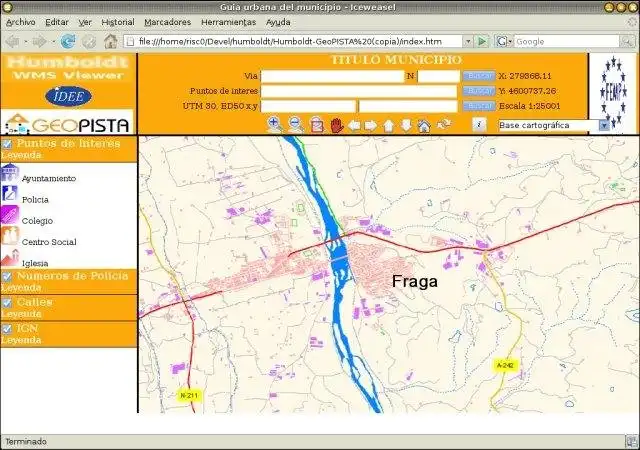Select the zoom out magnifier tool

coord(296,124)
